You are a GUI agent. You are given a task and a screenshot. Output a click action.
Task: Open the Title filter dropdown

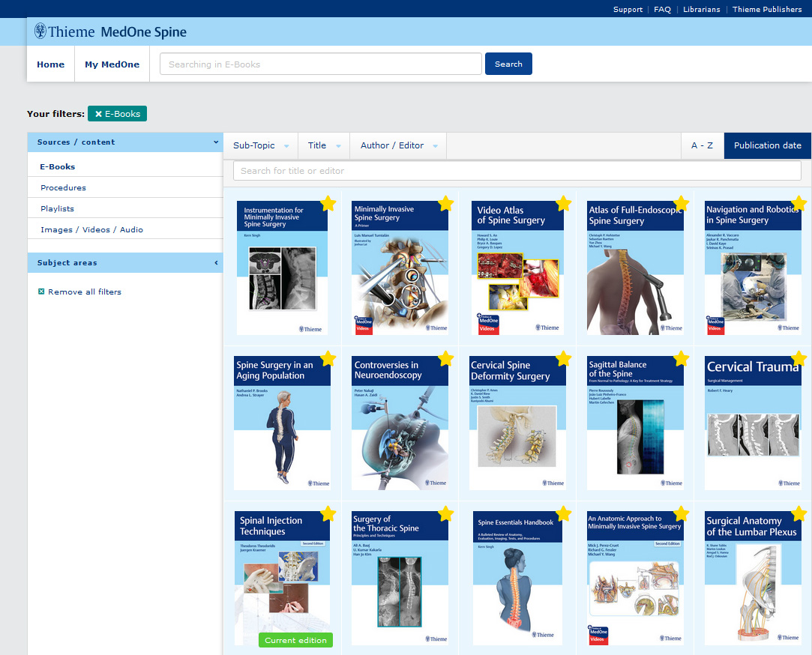pyautogui.click(x=324, y=145)
